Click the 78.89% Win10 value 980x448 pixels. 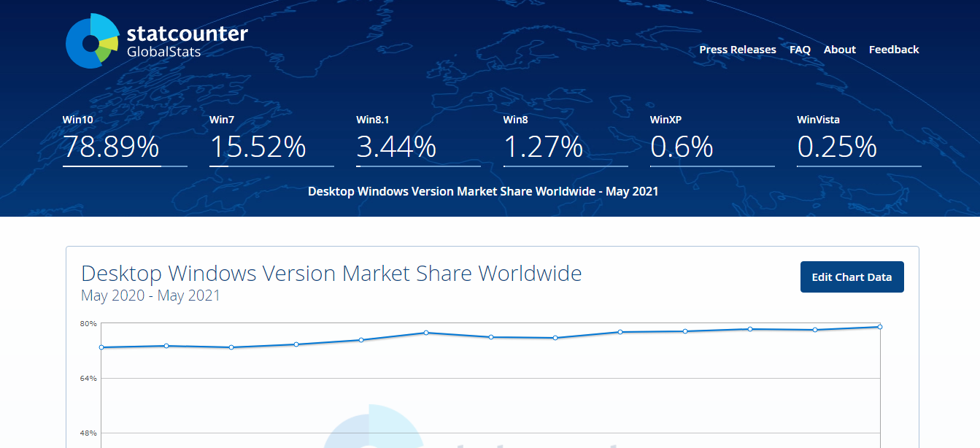point(111,147)
